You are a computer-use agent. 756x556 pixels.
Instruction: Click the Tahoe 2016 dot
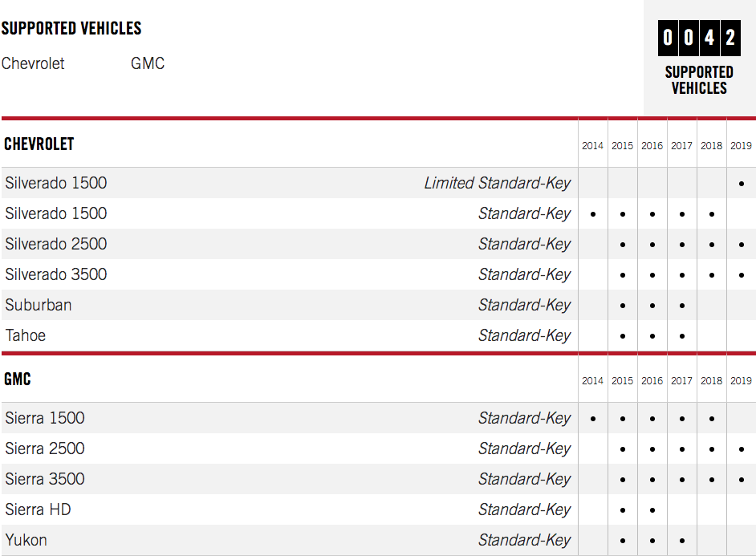[x=652, y=336]
